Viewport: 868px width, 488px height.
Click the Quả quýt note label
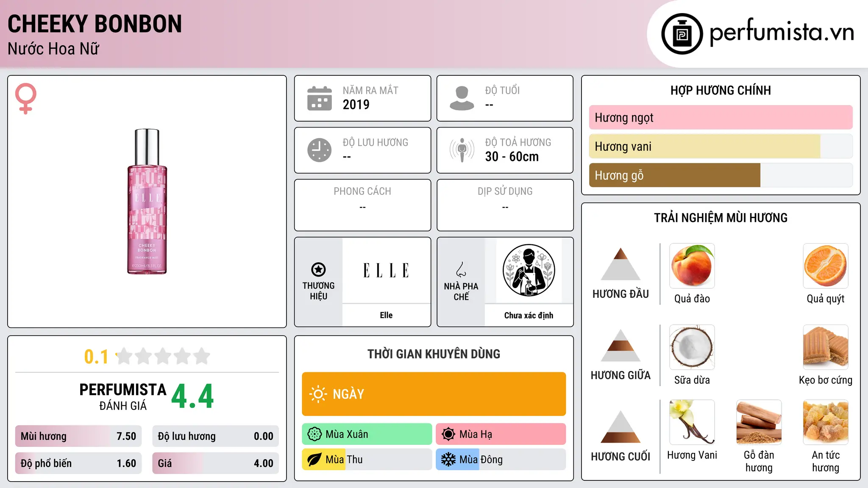[x=826, y=299]
